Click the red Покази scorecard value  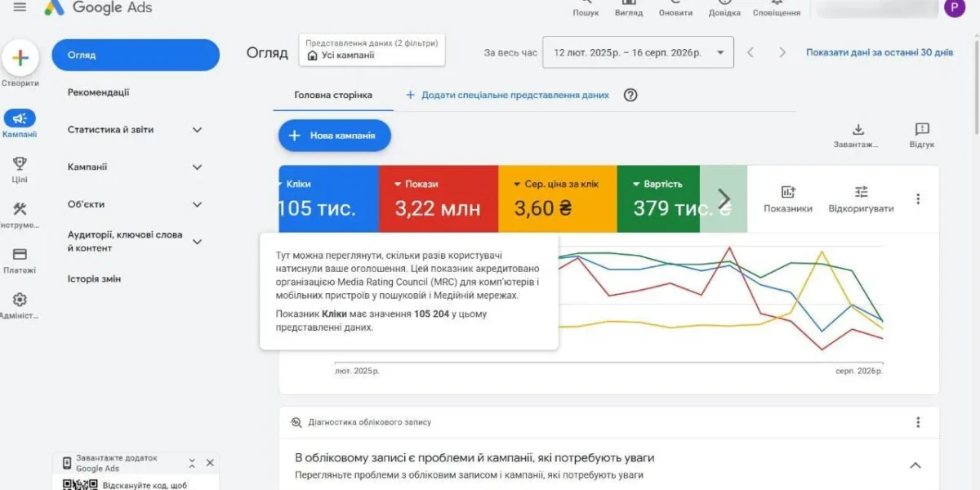438,208
